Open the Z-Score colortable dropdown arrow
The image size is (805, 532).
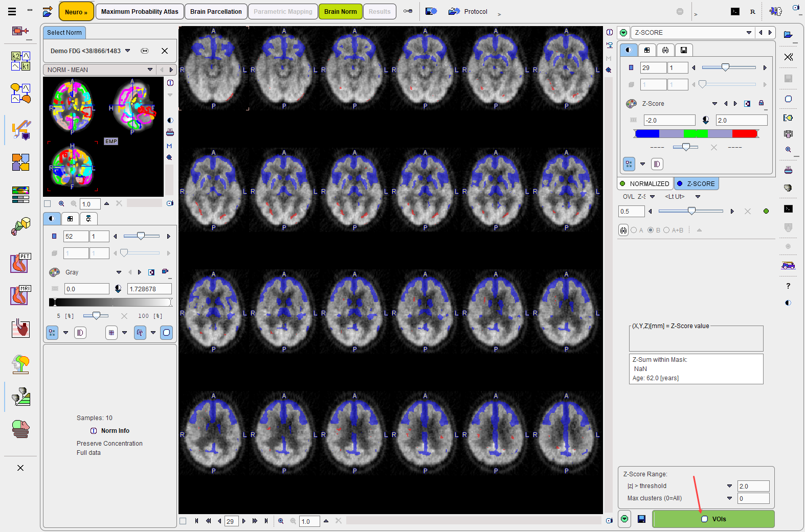(714, 103)
